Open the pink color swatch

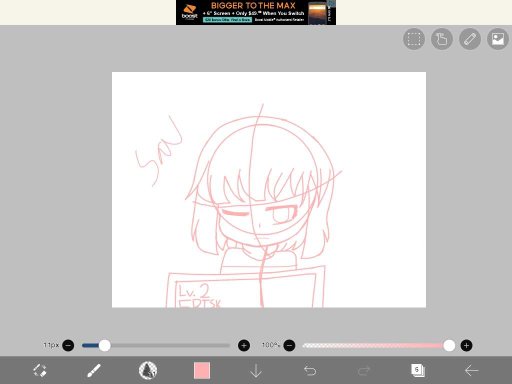(202, 370)
